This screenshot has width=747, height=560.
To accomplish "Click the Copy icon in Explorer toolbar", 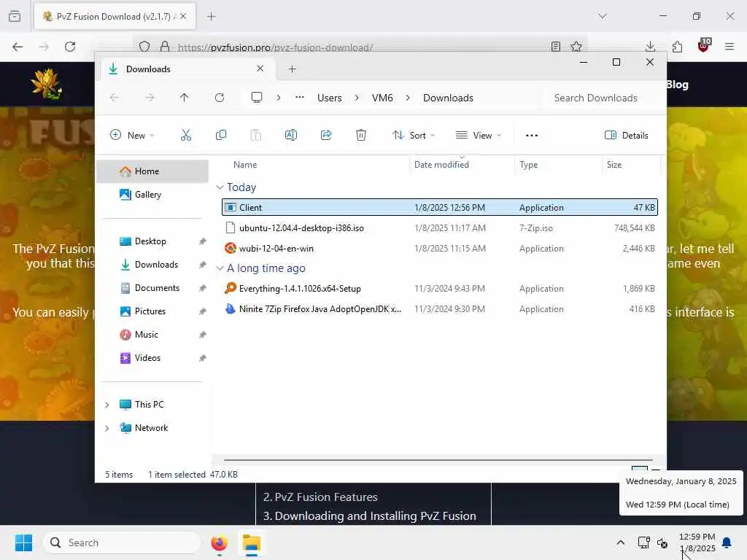I will (220, 135).
